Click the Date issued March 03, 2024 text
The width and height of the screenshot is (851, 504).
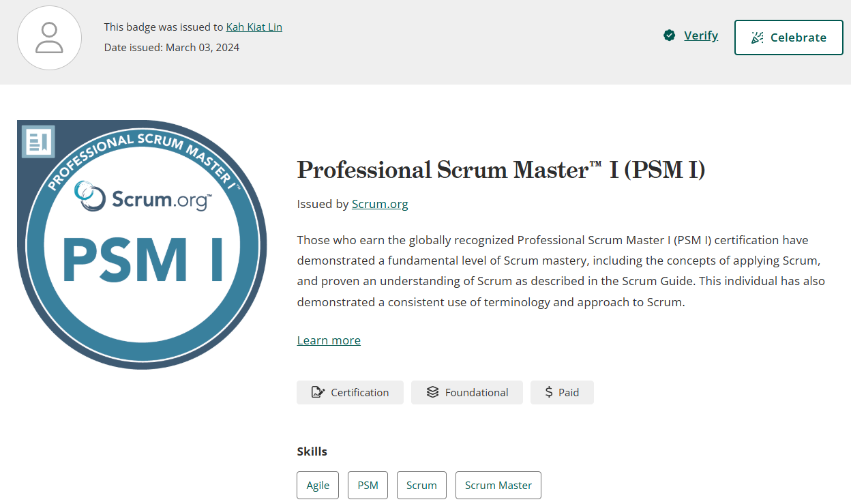pyautogui.click(x=172, y=48)
